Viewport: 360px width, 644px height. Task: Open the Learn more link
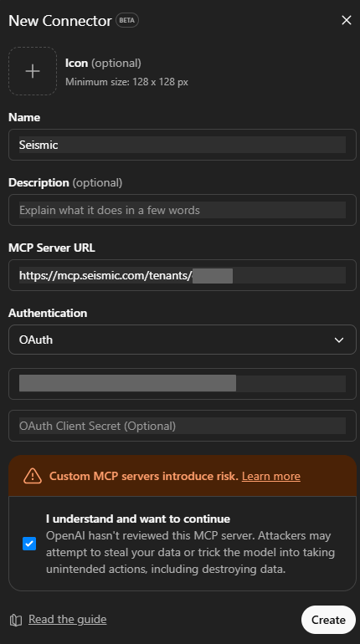click(270, 476)
